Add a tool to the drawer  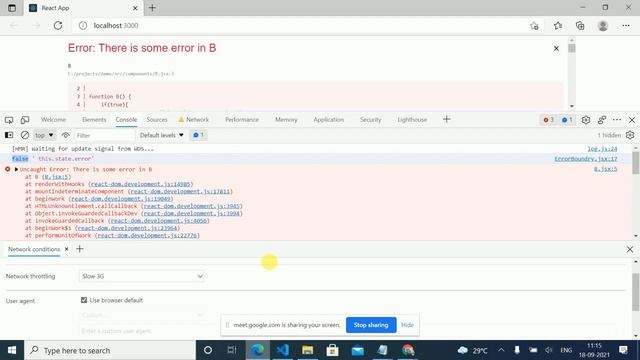(80, 249)
